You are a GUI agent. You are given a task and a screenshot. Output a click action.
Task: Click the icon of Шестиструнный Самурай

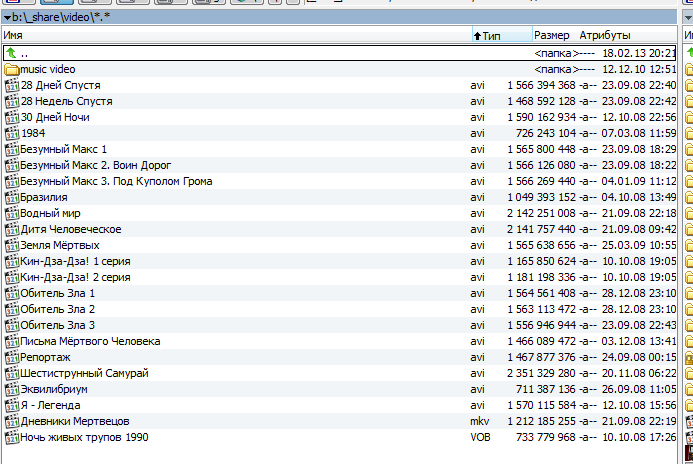[x=12, y=373]
